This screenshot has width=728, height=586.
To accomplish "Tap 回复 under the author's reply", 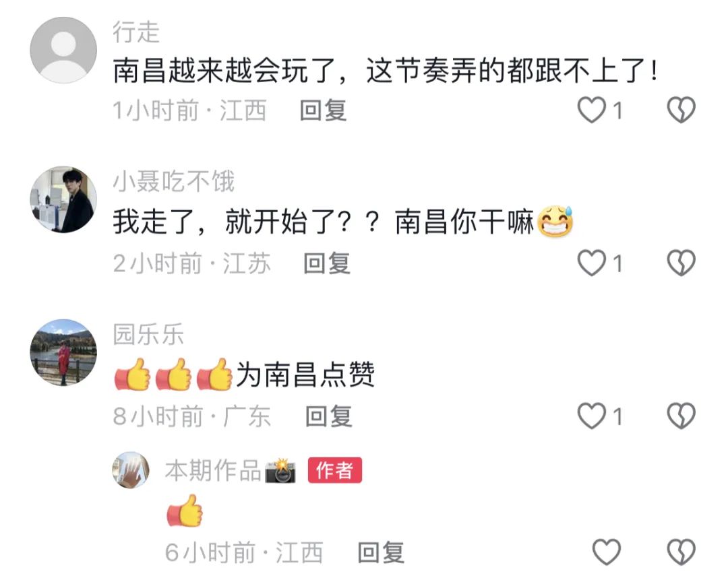I will point(381,552).
